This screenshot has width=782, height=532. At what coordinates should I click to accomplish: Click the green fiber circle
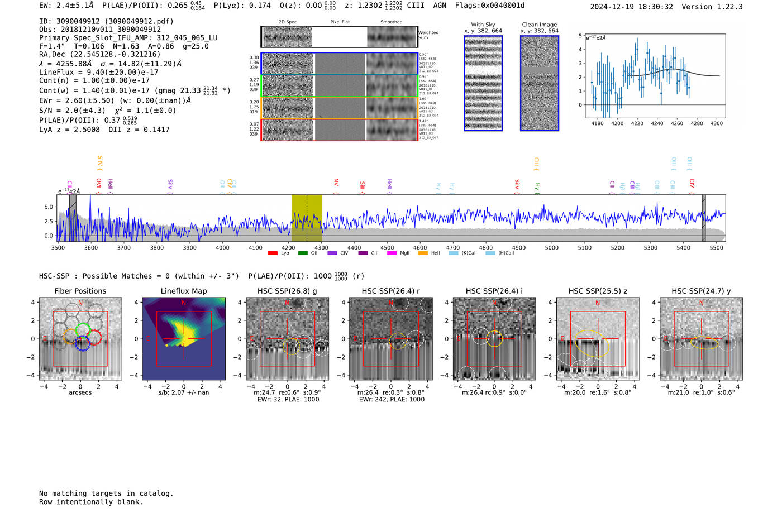83,330
